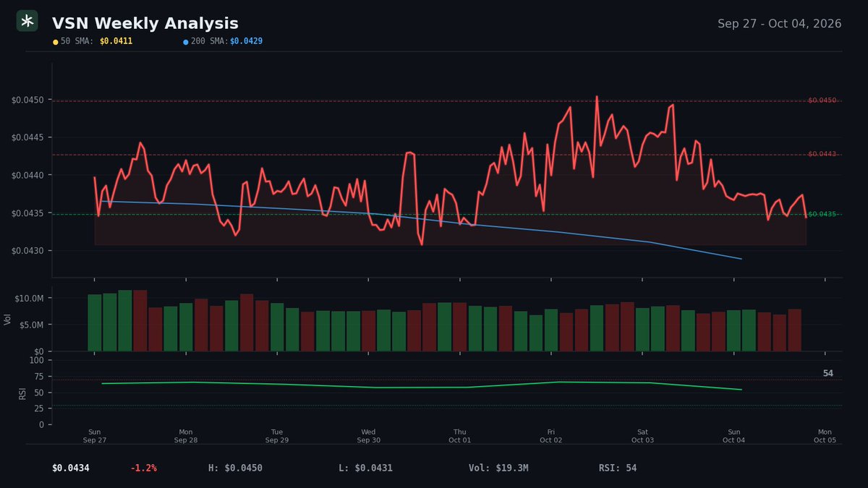Click the green asterisk logo icon
Viewport: 868px width, 488px height.
coord(27,22)
